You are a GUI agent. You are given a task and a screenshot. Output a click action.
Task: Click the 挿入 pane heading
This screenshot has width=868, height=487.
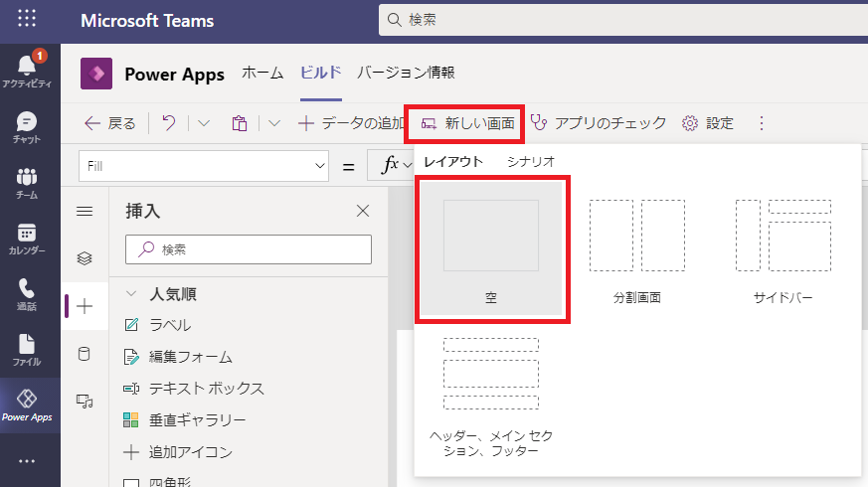coord(143,211)
